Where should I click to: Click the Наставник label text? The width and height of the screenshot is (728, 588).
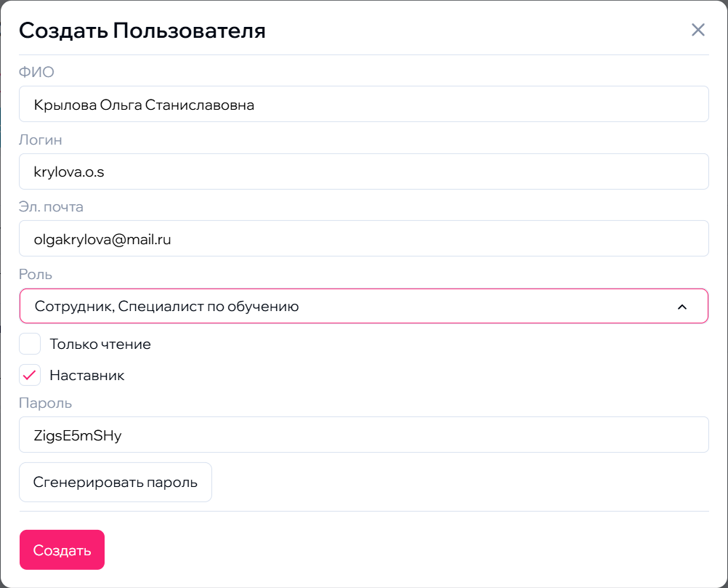[x=87, y=376]
